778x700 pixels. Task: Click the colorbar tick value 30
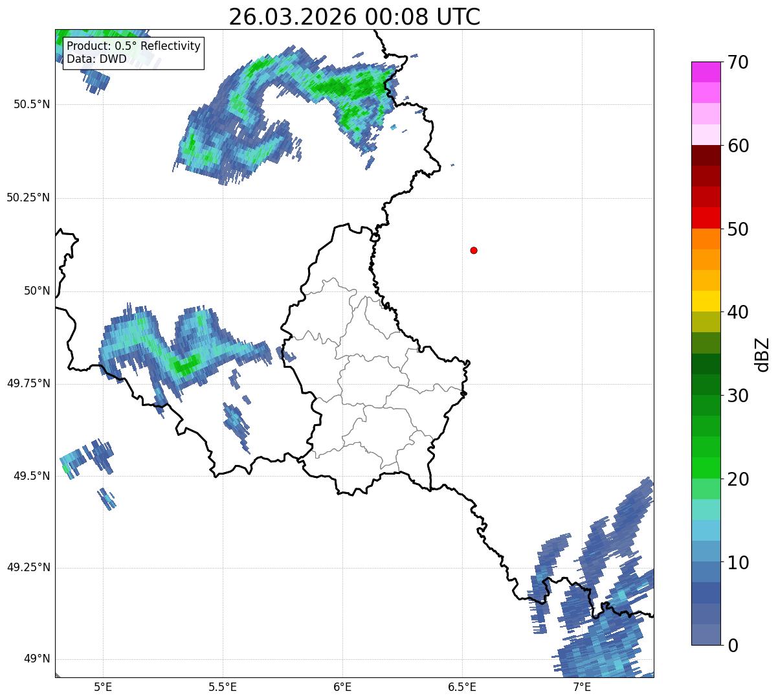tap(738, 396)
